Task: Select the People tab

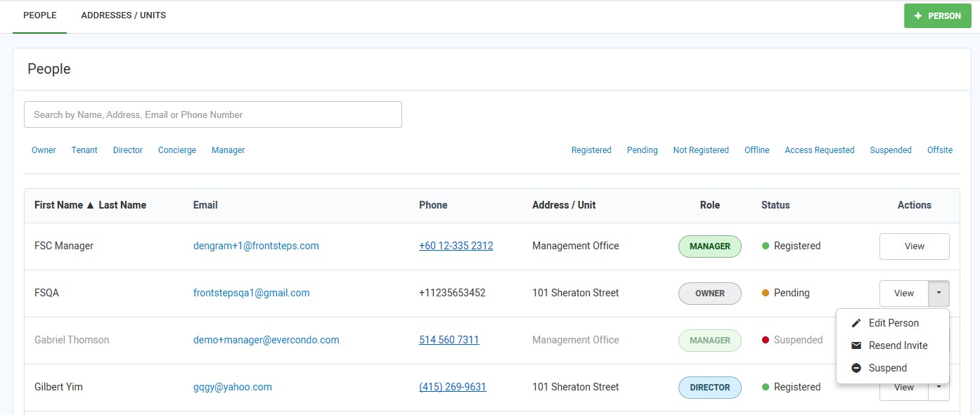Action: (x=40, y=15)
